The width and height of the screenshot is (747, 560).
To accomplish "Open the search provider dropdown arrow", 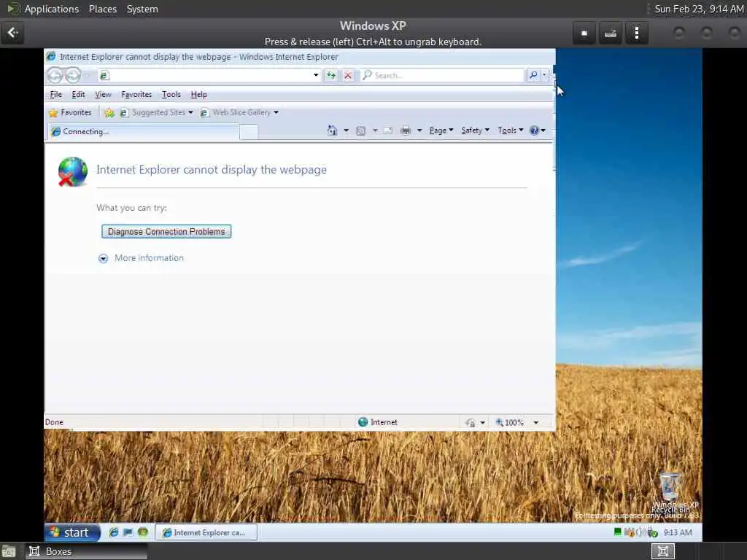I will click(544, 75).
